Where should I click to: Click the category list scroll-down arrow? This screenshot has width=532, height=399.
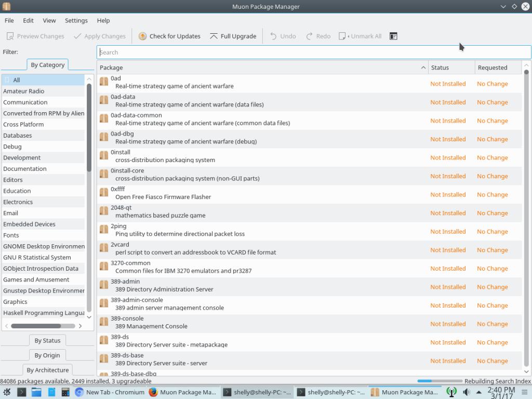click(x=89, y=317)
